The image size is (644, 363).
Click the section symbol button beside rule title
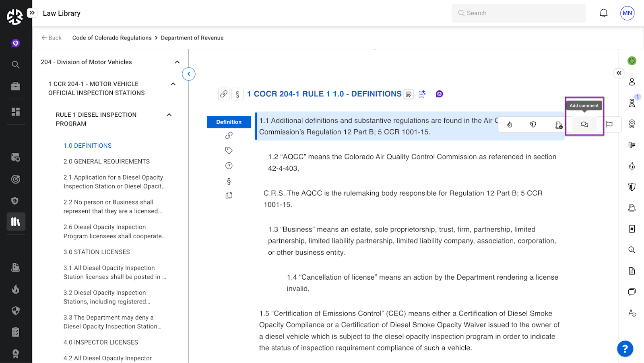(237, 94)
